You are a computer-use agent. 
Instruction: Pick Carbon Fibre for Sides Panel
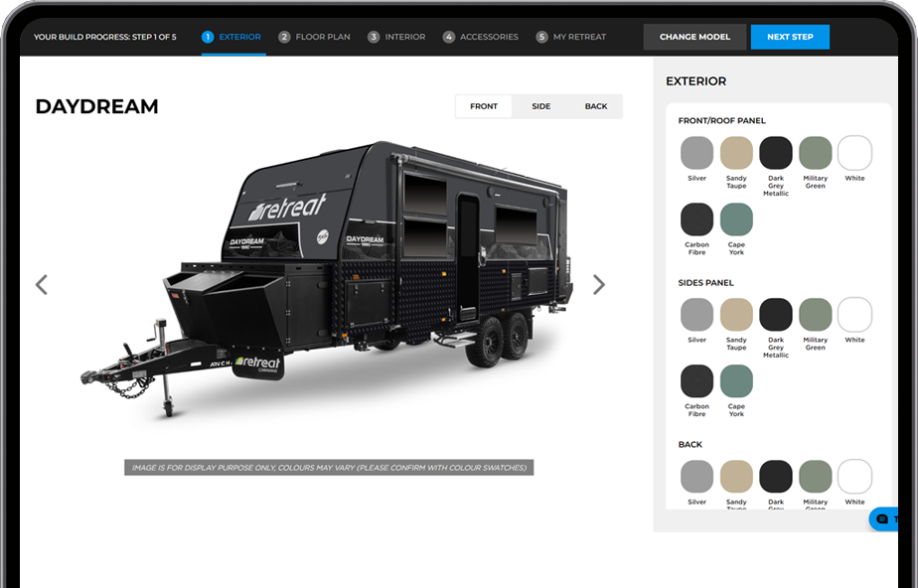696,380
